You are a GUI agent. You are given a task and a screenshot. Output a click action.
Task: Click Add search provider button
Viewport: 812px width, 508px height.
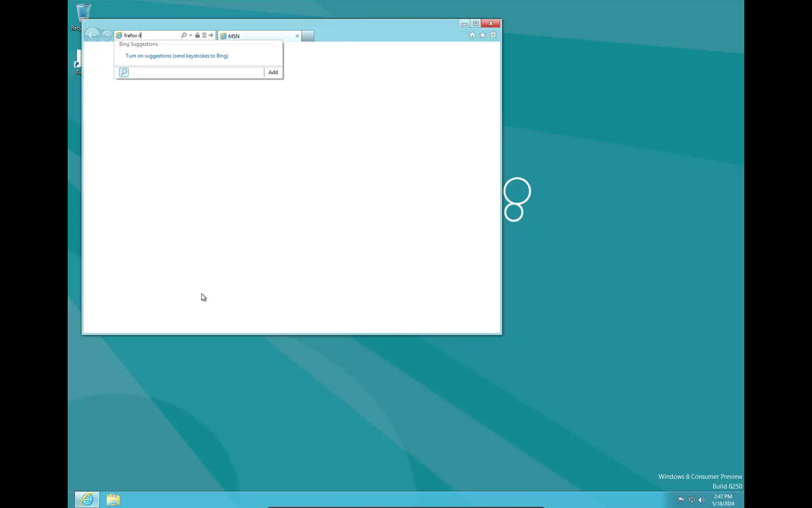(273, 72)
